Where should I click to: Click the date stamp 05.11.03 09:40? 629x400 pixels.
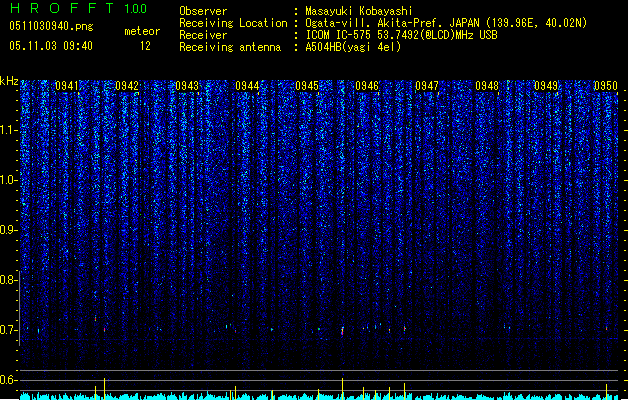click(51, 46)
